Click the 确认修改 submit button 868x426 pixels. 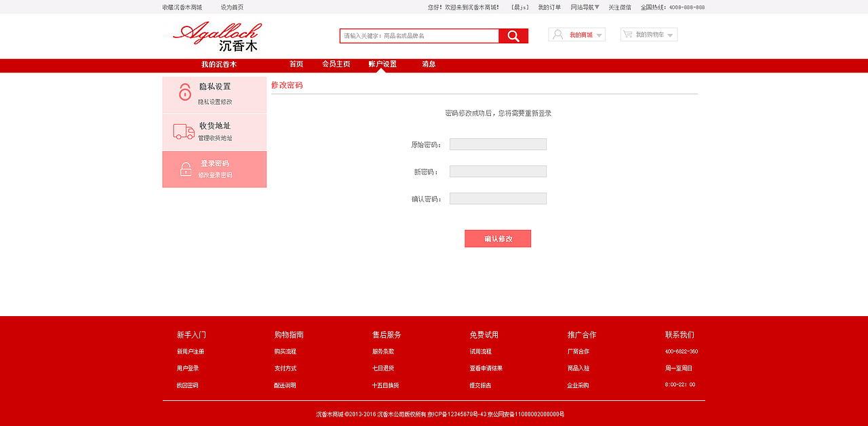(x=498, y=238)
